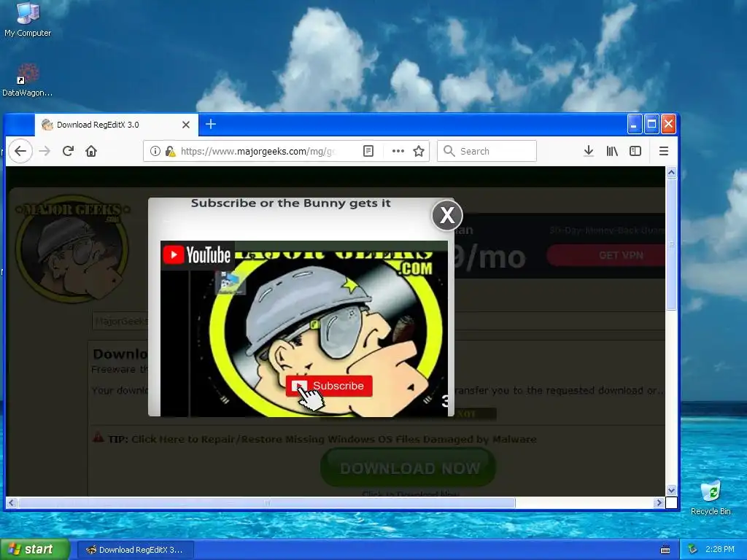Show the browser sidebar
This screenshot has height=560, width=747.
tap(635, 152)
